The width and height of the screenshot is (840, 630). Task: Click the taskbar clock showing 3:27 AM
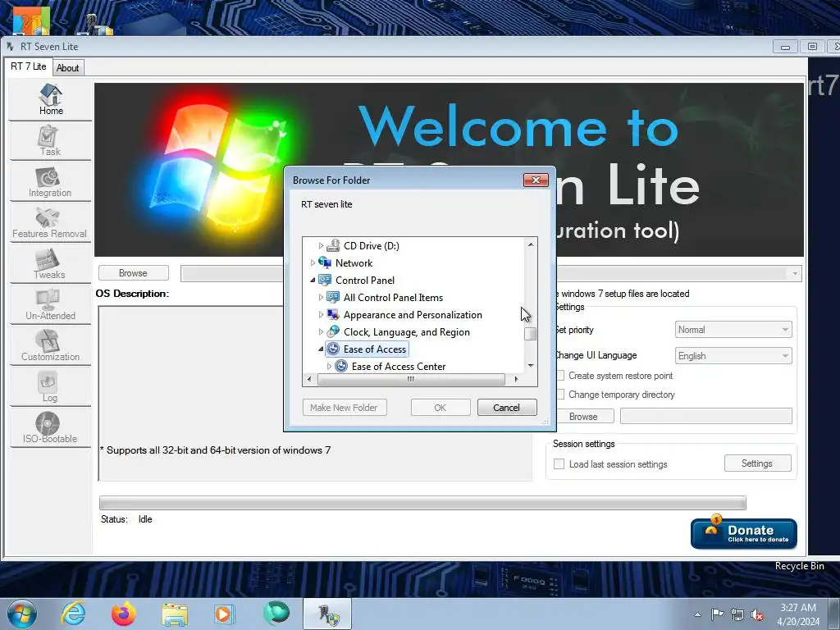[798, 614]
